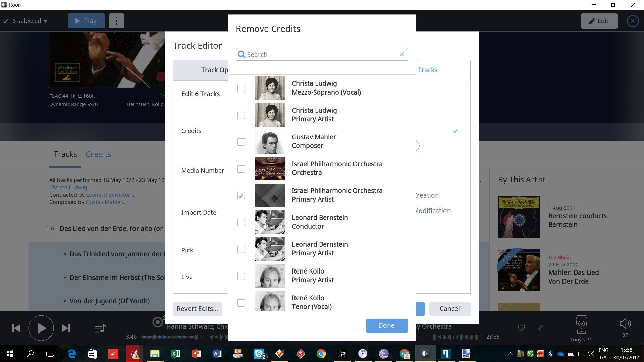Open Windows Start menu

10,354
